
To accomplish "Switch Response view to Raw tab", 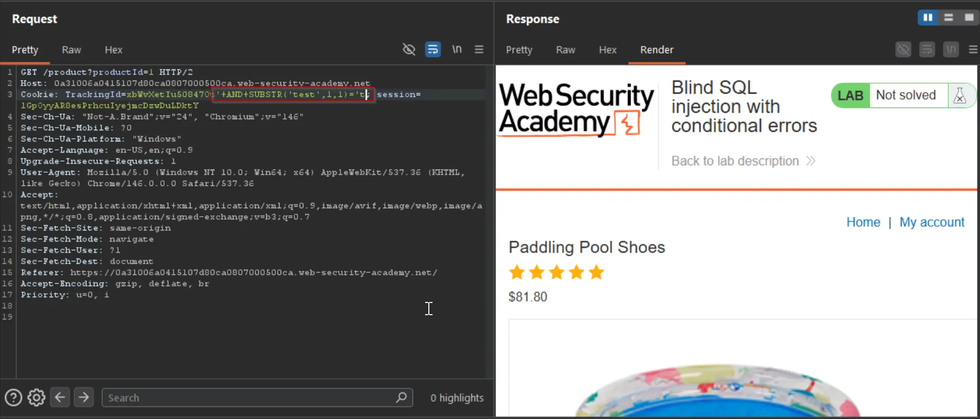I will click(565, 50).
